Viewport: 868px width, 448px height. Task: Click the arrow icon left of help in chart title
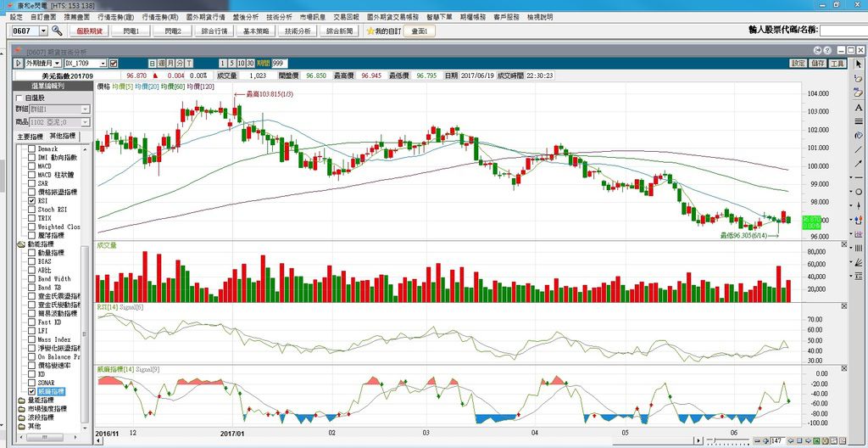pyautogui.click(x=817, y=50)
